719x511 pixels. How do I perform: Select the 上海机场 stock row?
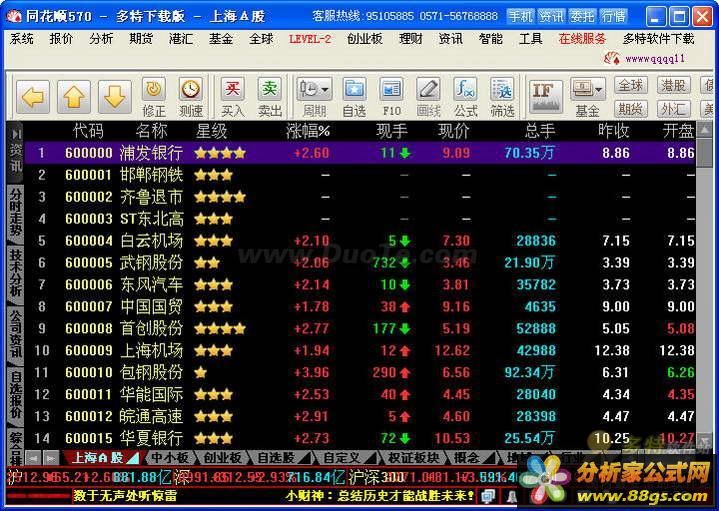[360, 350]
